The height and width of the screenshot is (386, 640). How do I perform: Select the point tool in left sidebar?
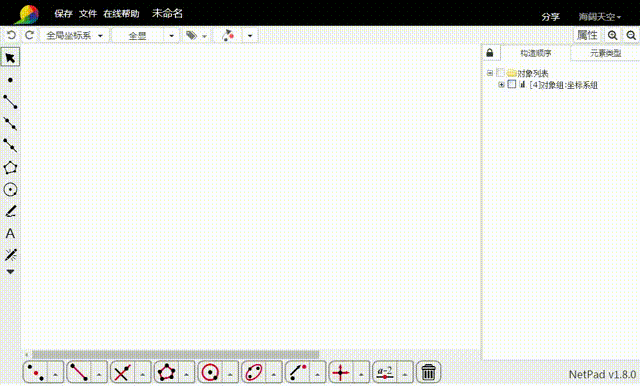click(x=10, y=80)
